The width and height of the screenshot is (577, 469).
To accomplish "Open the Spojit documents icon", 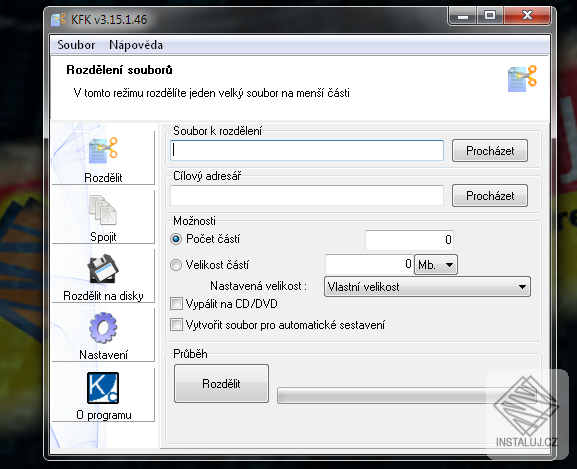I will point(103,210).
